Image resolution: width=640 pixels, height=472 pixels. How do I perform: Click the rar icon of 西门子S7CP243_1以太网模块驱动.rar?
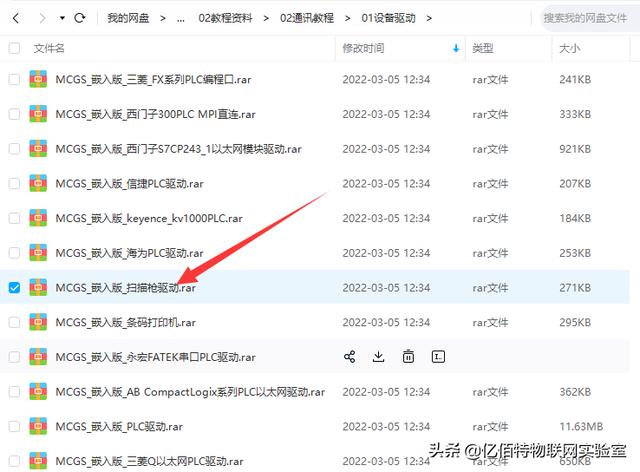[38, 149]
